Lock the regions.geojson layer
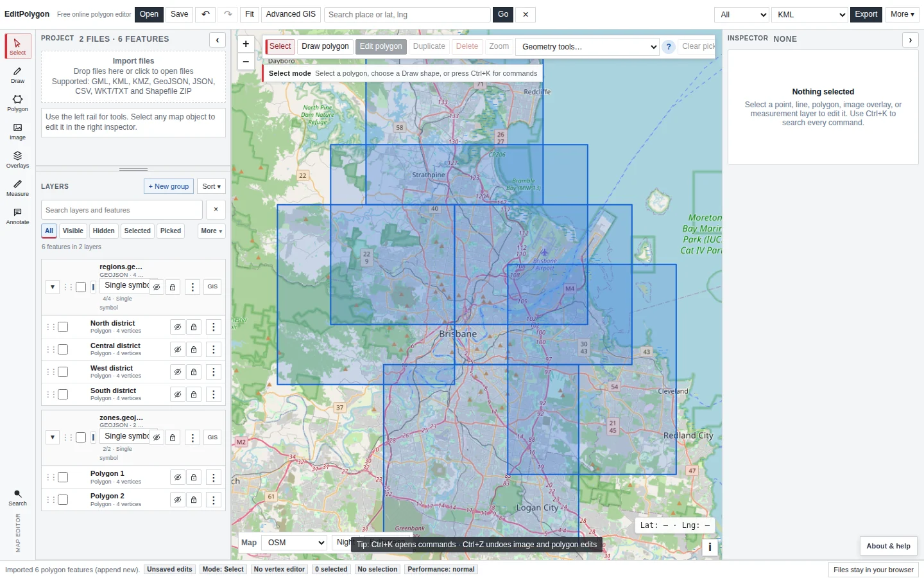The width and height of the screenshot is (924, 578). click(173, 287)
